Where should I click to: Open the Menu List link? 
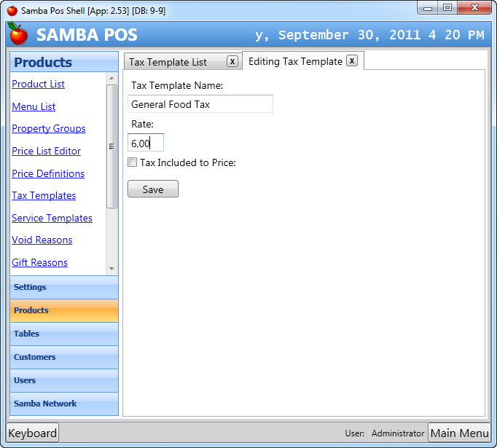pos(34,106)
